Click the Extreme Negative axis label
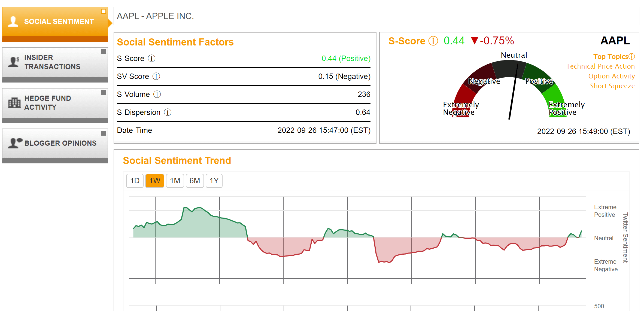Image resolution: width=644 pixels, height=311 pixels. coord(606,266)
